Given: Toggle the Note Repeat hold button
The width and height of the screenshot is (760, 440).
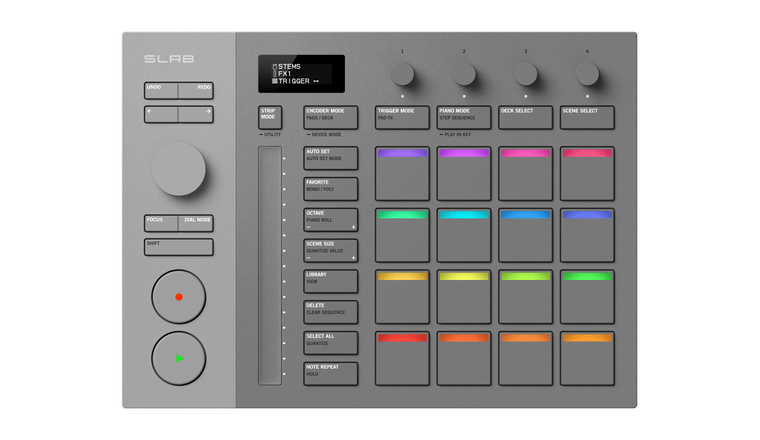Looking at the screenshot, I should coord(331,374).
